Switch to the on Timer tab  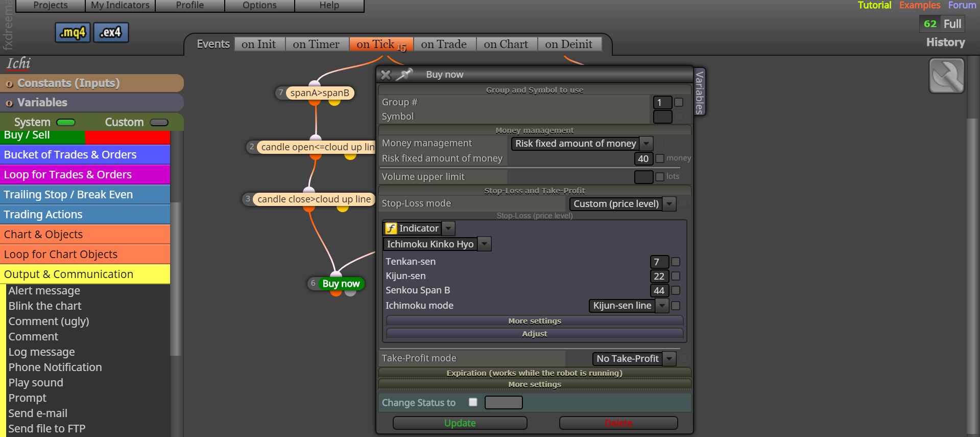tap(316, 44)
